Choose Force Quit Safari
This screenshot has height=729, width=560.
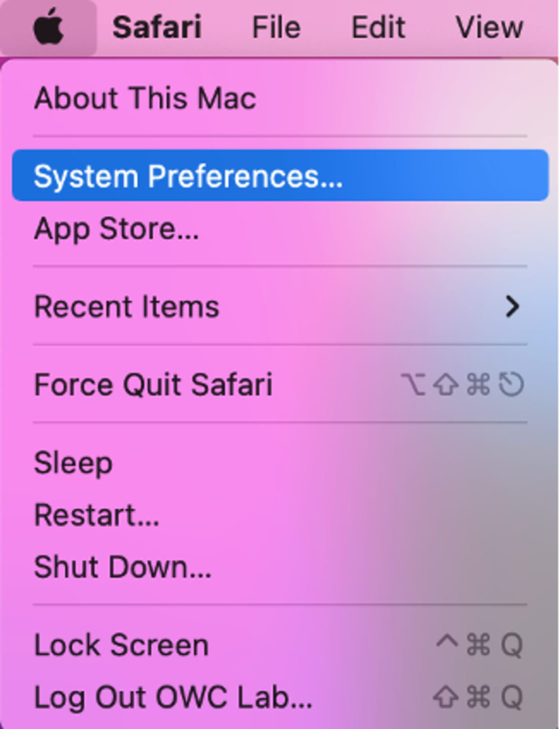click(x=280, y=384)
